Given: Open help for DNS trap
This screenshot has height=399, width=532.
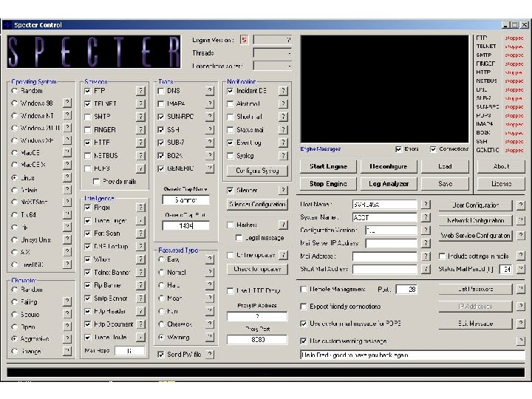Looking at the screenshot, I should [210, 91].
